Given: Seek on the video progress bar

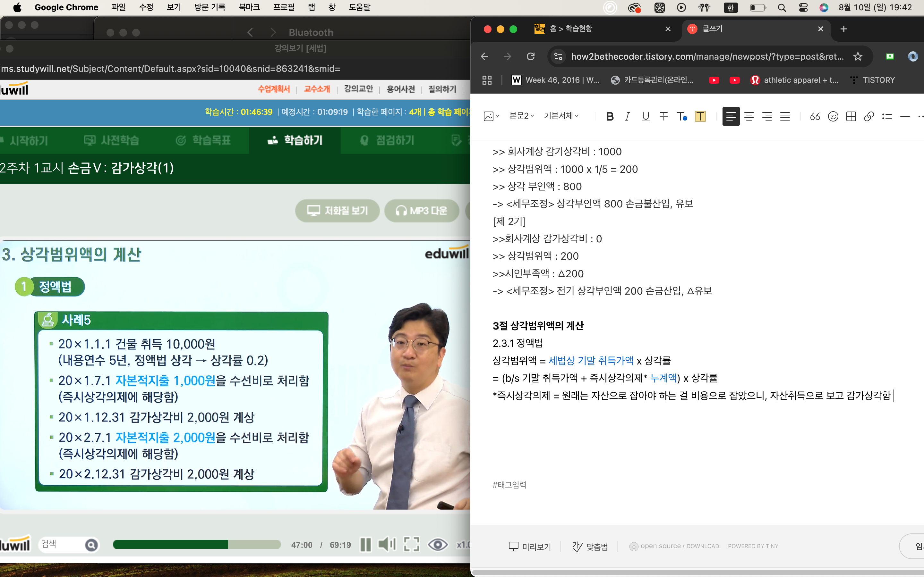Looking at the screenshot, I should click(x=197, y=545).
